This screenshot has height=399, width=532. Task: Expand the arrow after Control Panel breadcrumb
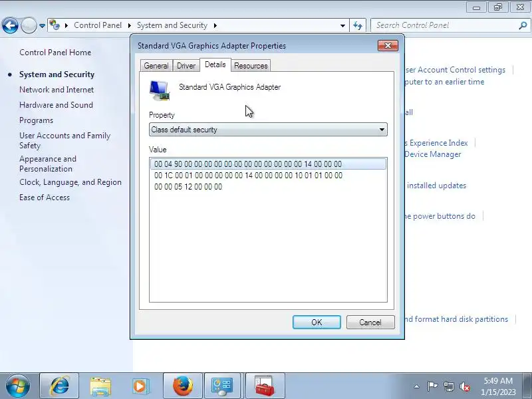(x=129, y=25)
